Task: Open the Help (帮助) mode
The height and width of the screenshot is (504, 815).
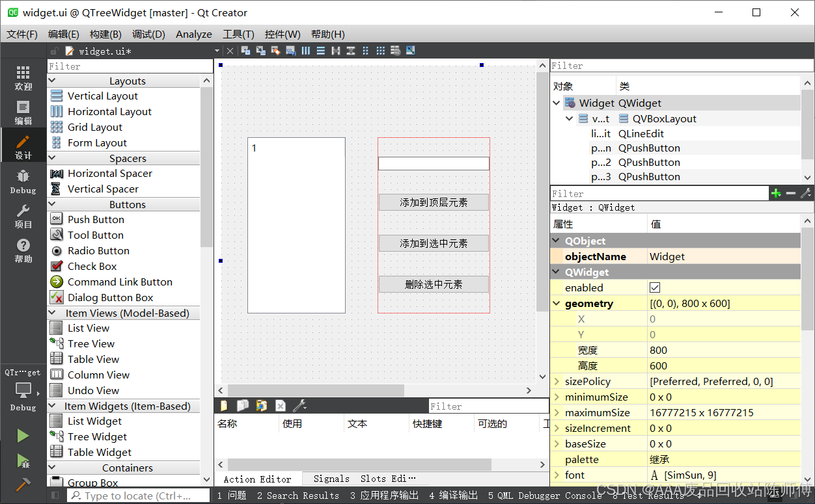Action: coord(23,250)
